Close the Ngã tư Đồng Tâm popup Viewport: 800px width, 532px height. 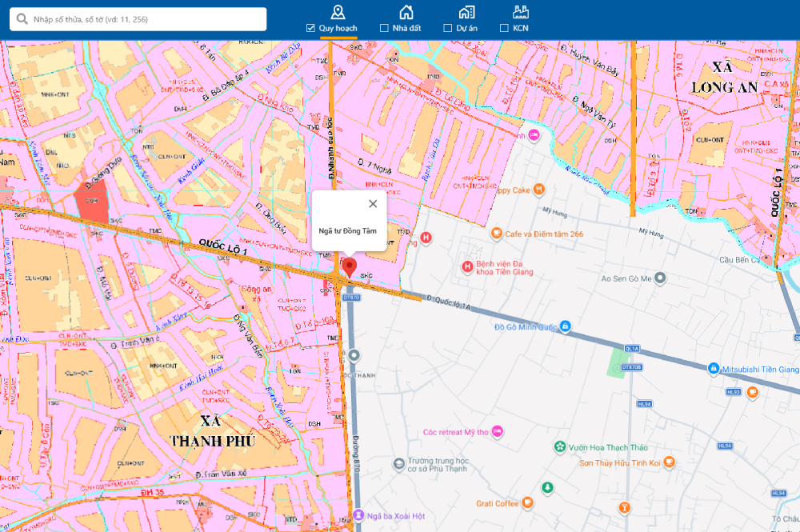coord(373,204)
